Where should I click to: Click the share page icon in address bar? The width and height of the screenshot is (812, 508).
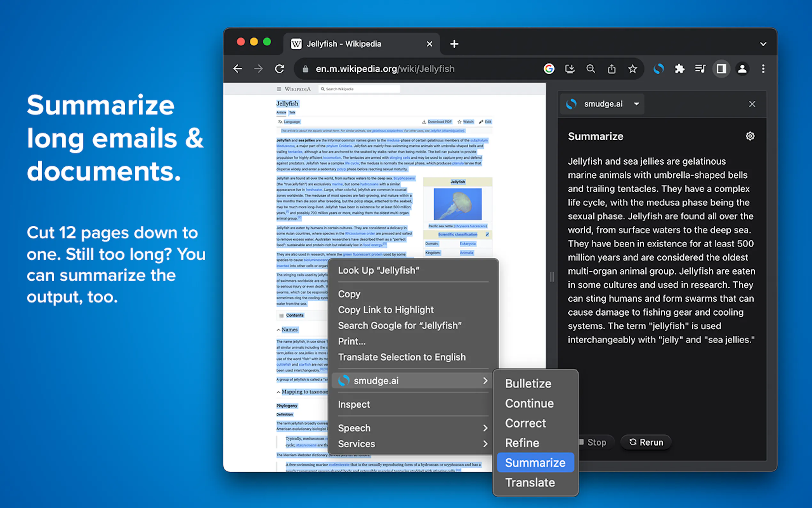tap(612, 69)
